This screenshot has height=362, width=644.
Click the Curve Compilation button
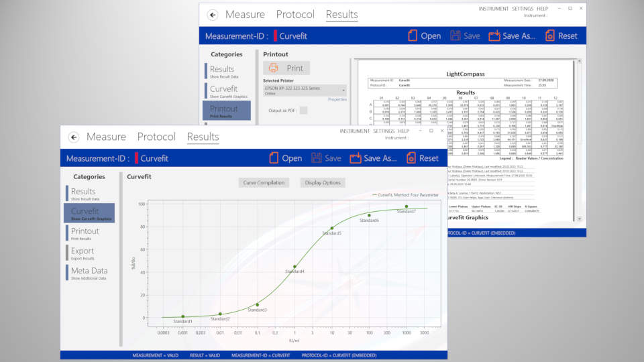pyautogui.click(x=264, y=182)
